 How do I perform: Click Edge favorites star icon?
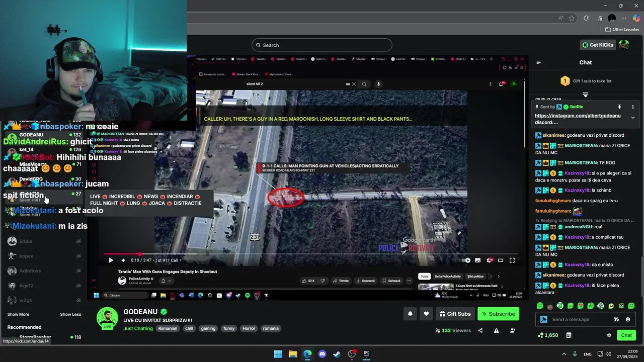[572, 18]
